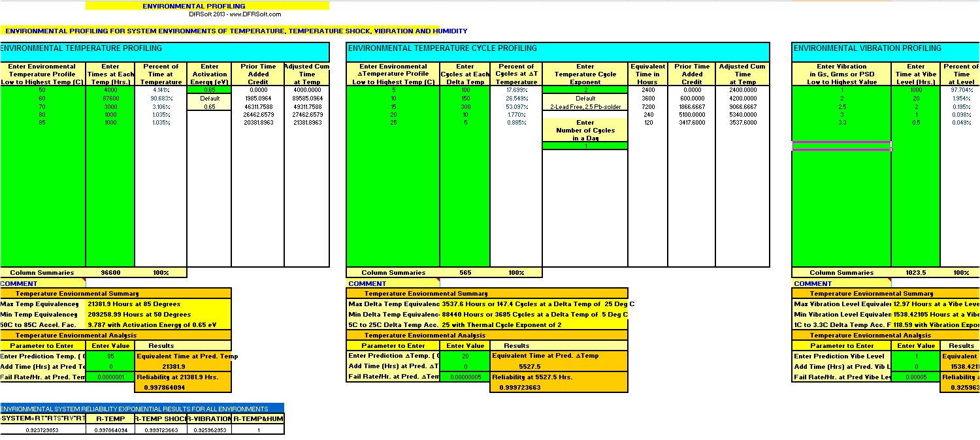Image resolution: width=980 pixels, height=440 pixels.
Task: Select the 1985.0964 prior time credit cell
Action: click(x=257, y=98)
